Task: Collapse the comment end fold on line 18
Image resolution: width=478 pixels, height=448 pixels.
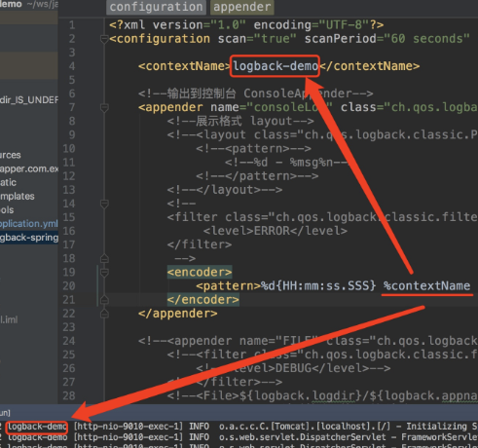Action: coord(104,258)
